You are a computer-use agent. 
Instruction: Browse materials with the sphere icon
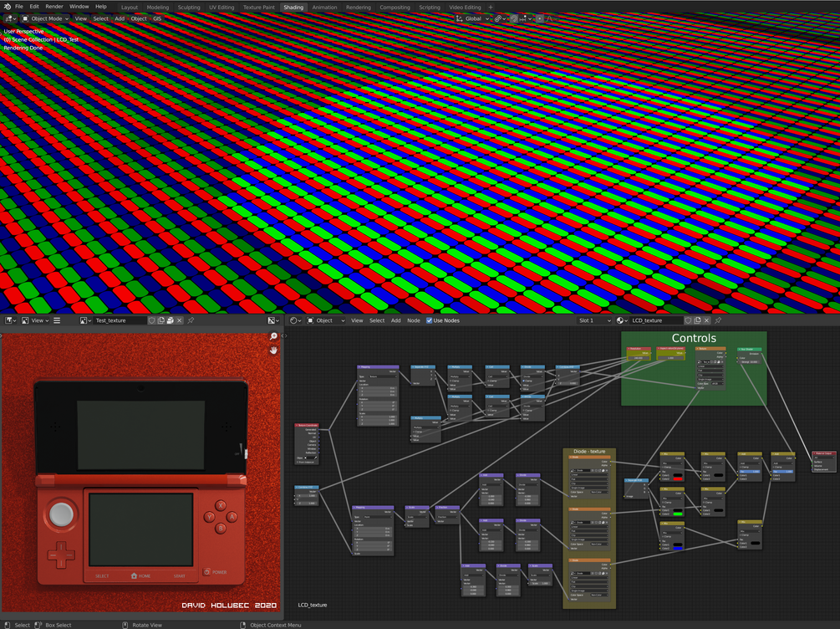[622, 320]
